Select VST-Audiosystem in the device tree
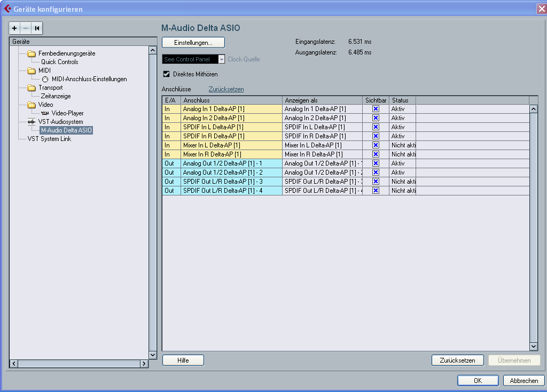Viewport: 547px width, 392px height. [x=61, y=122]
